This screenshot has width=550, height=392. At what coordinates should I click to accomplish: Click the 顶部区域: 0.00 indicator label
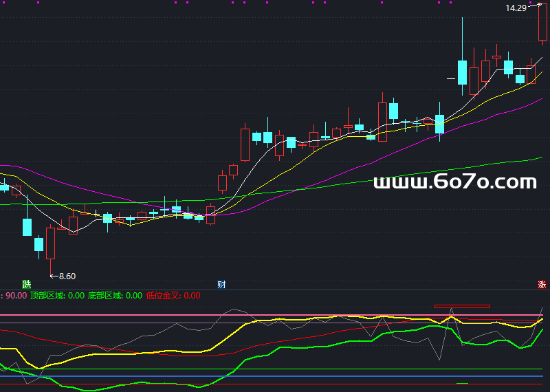(x=58, y=296)
